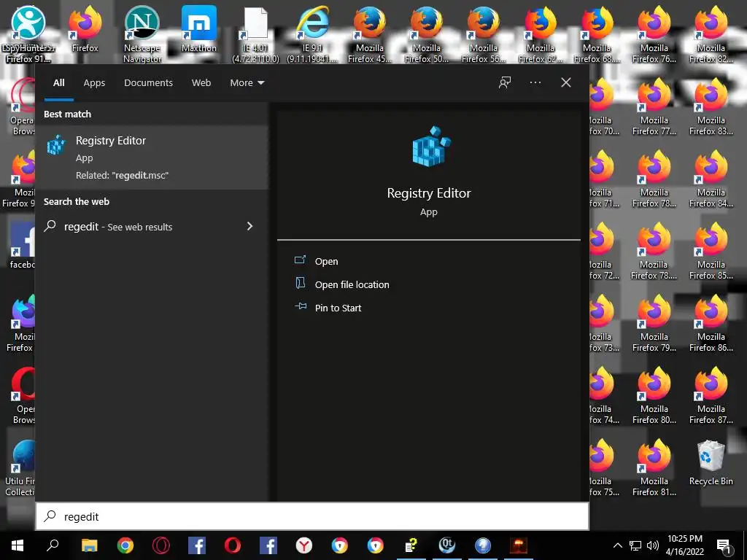Select 'regedit - See web results' entry
The width and height of the screenshot is (747, 560).
coord(152,227)
